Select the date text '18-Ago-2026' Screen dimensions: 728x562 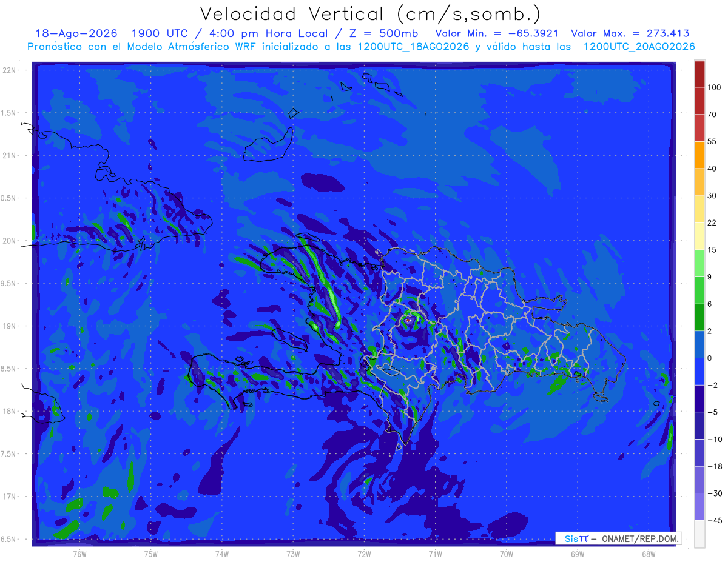(x=75, y=33)
